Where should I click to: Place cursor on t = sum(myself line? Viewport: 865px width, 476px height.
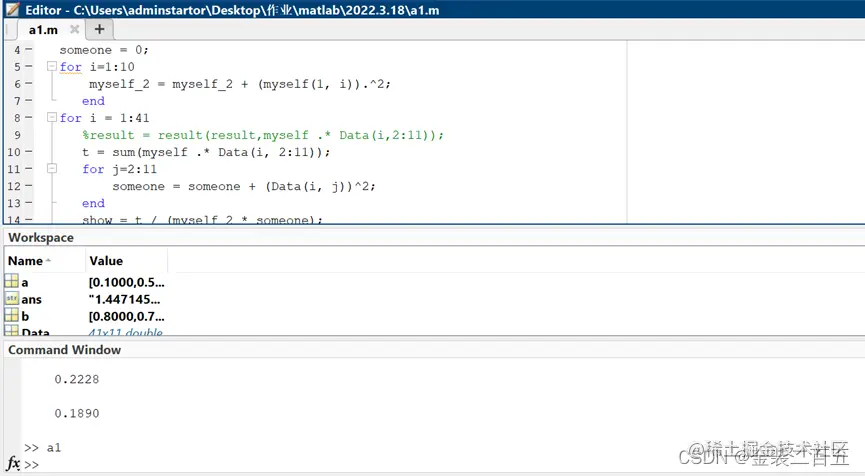[x=206, y=152]
